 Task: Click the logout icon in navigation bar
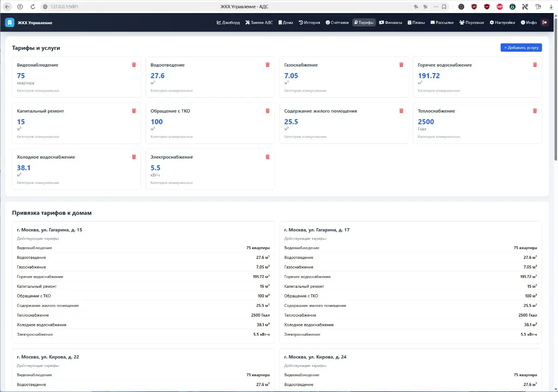pos(545,22)
